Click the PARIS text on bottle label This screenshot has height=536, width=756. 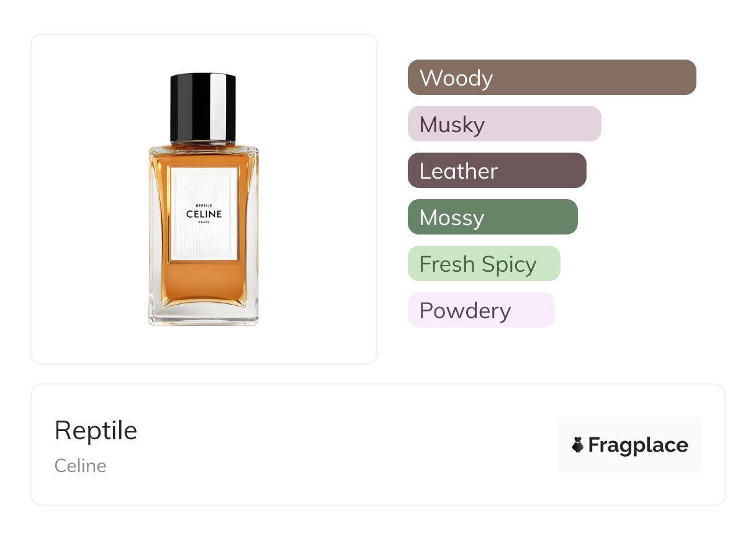(x=204, y=223)
